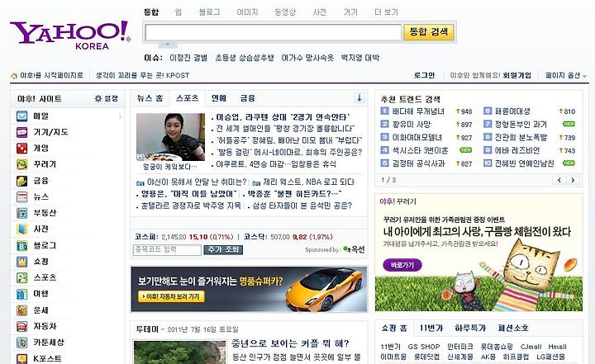Open headline 이승엽, 라쿠텐 상대 2경기 연속안타
This screenshot has width=595, height=364.
(283, 117)
